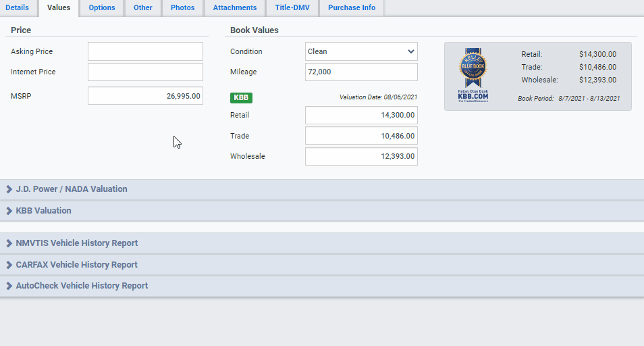Viewport: 644px width, 346px height.
Task: Open the Other tab
Action: (142, 8)
